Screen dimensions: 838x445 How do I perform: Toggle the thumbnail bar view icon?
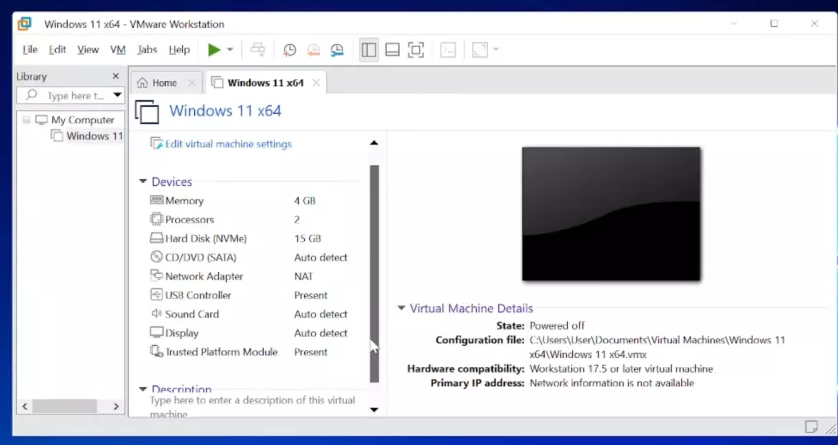392,50
